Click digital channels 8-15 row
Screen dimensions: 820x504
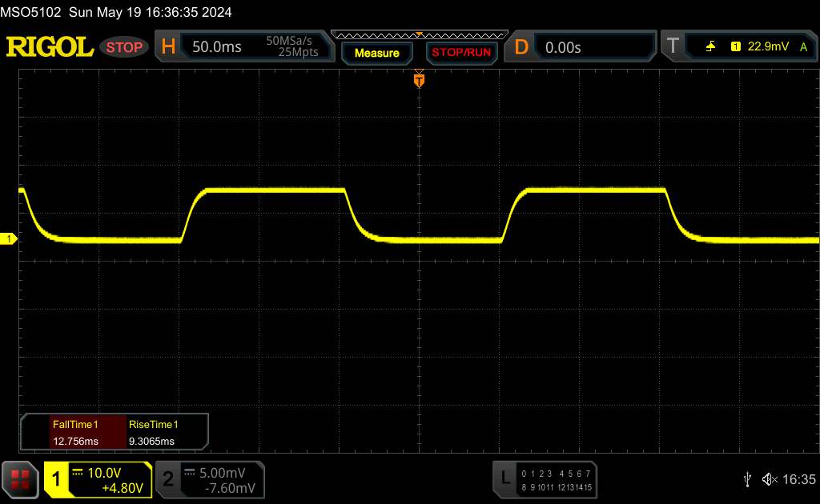click(556, 487)
